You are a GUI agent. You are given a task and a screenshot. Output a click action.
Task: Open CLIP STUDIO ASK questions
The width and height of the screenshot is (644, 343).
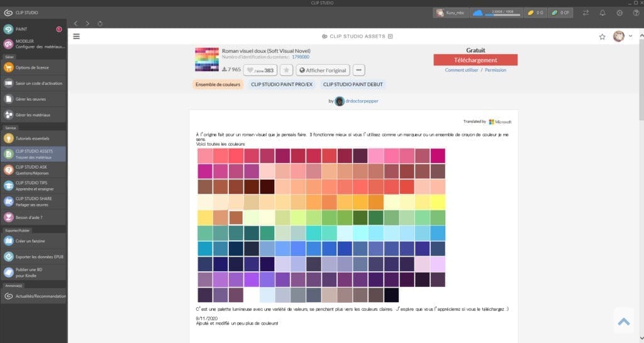tap(33, 170)
